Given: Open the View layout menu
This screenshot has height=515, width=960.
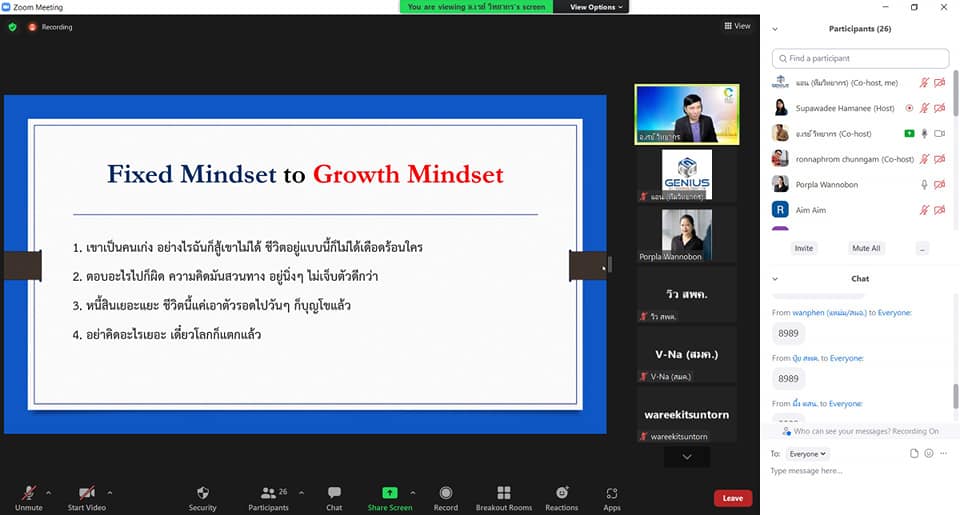Looking at the screenshot, I should coord(737,26).
